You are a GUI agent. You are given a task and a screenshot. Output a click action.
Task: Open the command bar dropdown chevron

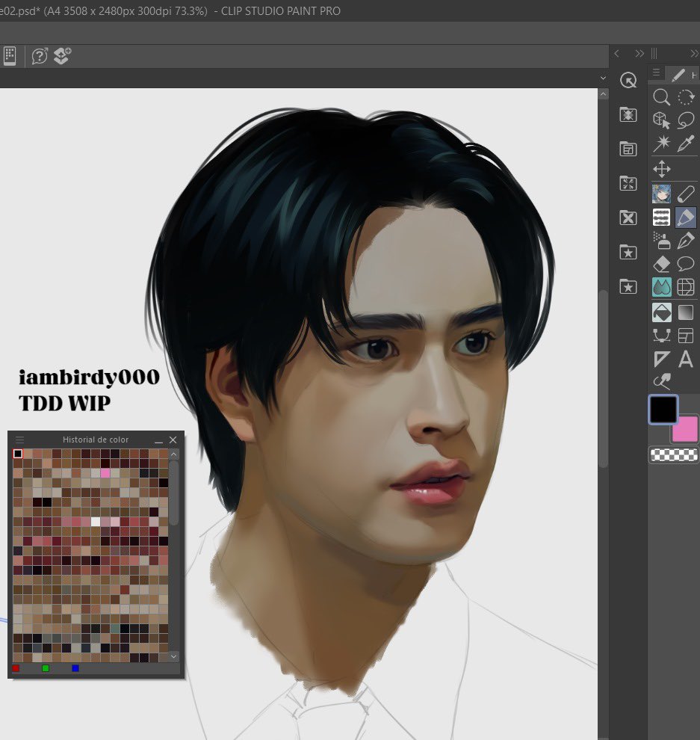click(x=603, y=78)
